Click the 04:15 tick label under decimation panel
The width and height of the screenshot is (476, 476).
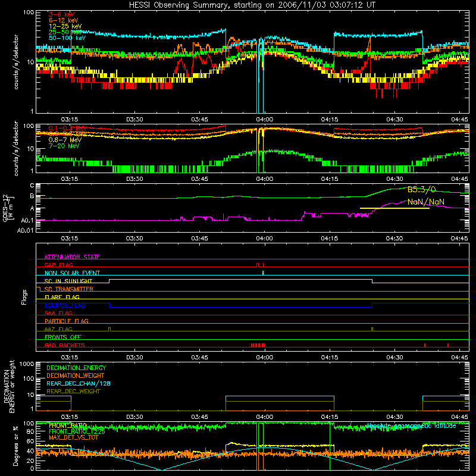pos(330,417)
